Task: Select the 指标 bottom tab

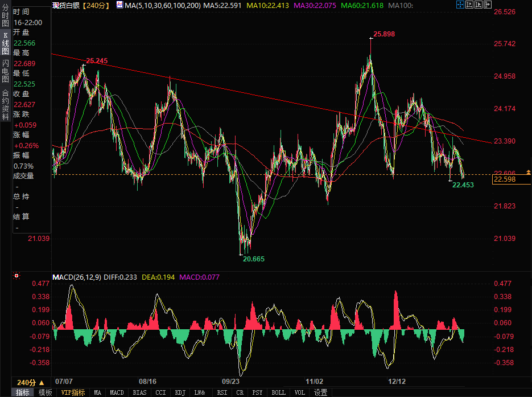Action: click(x=23, y=392)
